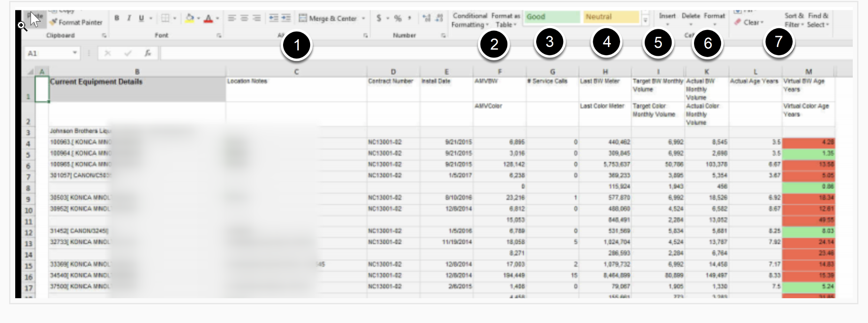The height and width of the screenshot is (323, 868).
Task: Apply Percent Style
Action: [x=397, y=18]
